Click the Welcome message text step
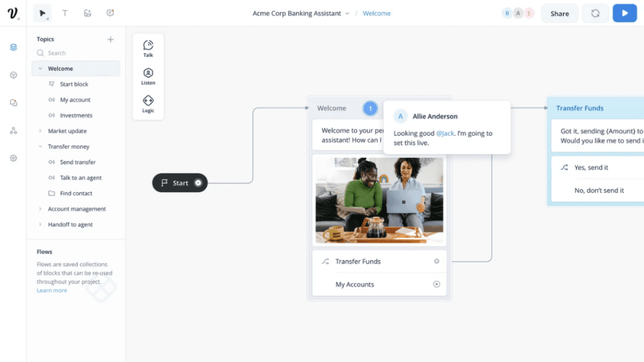This screenshot has width=644, height=362. [348, 135]
